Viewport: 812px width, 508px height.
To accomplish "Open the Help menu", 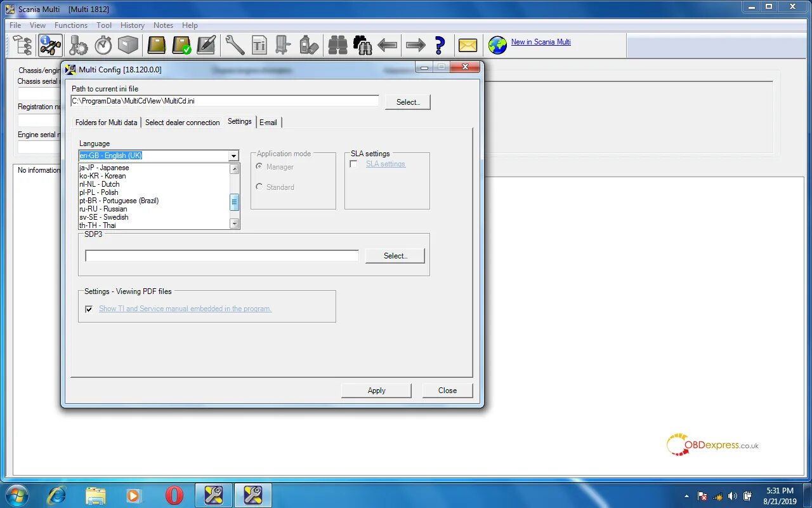I will [190, 25].
